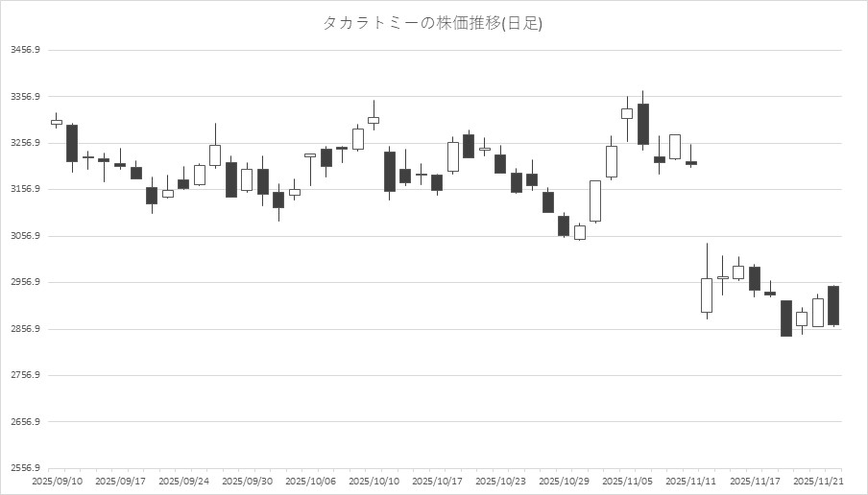The width and height of the screenshot is (868, 495).
Task: Click the last dark candlestick at 2025/11/21
Action: click(833, 305)
